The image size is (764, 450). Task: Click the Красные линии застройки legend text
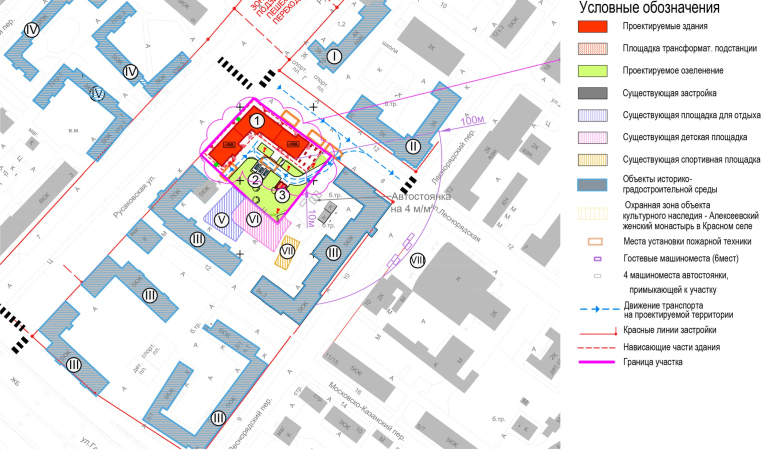[x=672, y=329]
